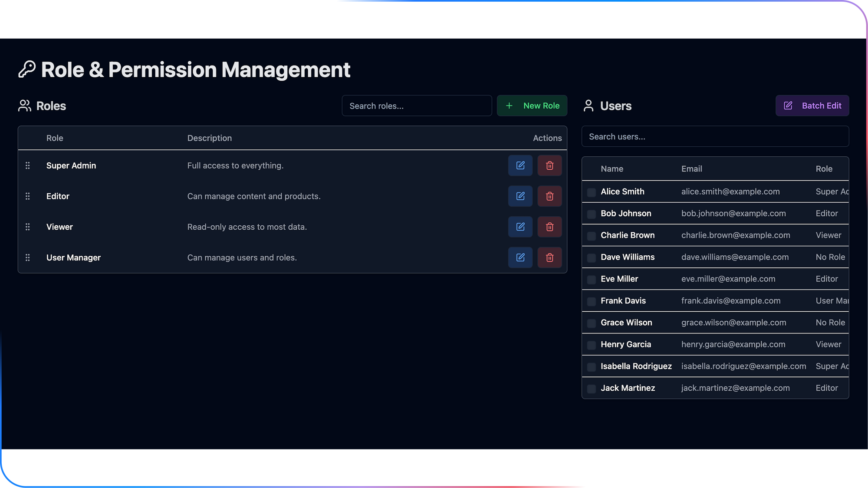Click drag handle for Viewer role
The image size is (868, 488).
28,227
